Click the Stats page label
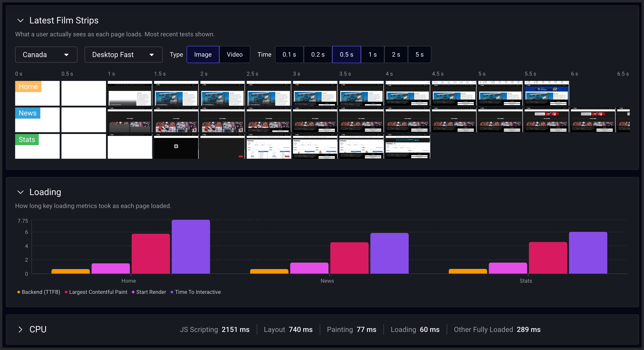The image size is (644, 350). (26, 140)
